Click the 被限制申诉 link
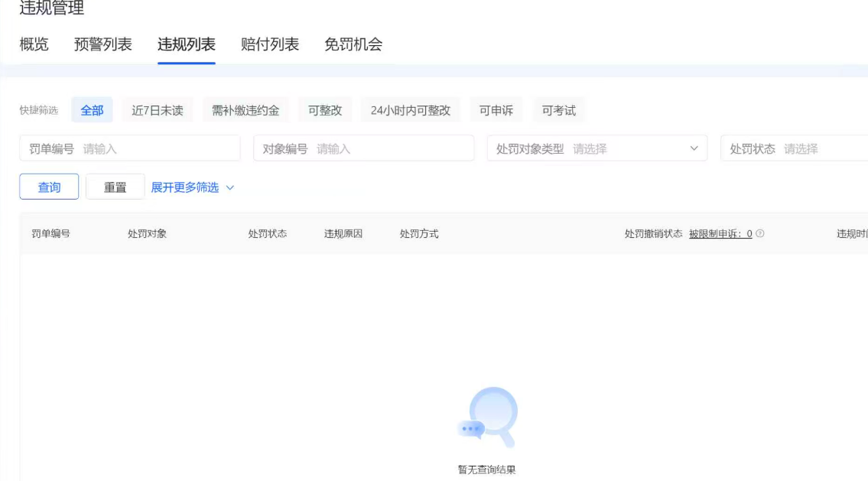The width and height of the screenshot is (868, 481). [x=720, y=234]
